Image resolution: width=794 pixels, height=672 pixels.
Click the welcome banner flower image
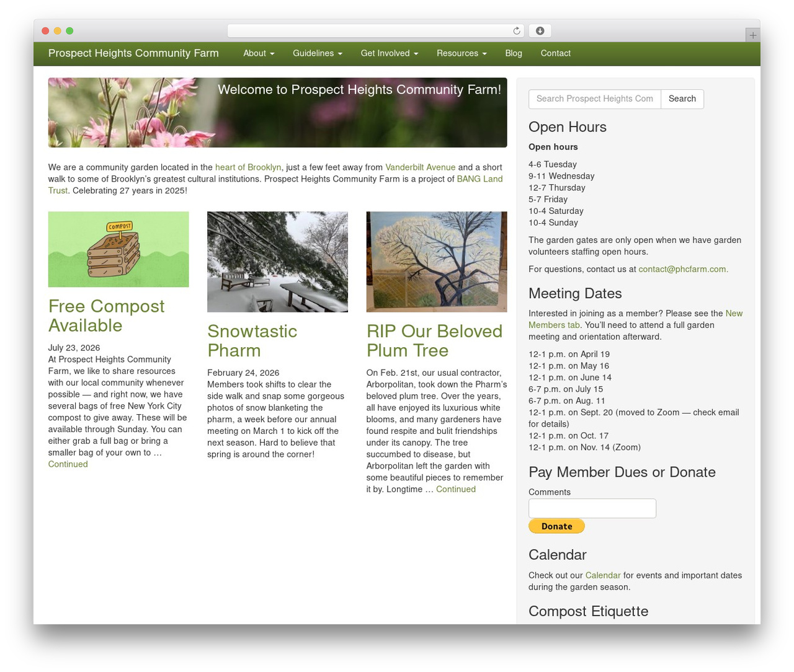277,112
